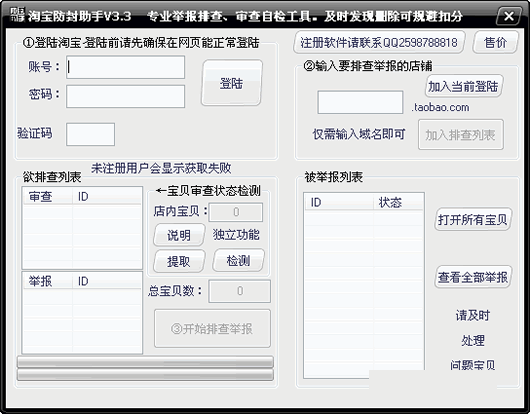This screenshot has width=530, height=414.
Task: Open the 说明 button
Action: coord(179,235)
